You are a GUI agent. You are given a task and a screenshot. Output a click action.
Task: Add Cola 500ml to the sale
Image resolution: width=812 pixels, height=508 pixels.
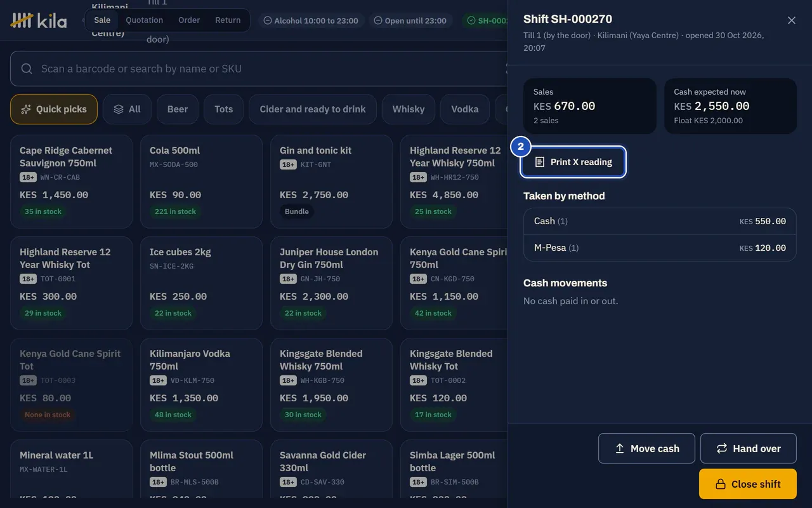pos(201,182)
